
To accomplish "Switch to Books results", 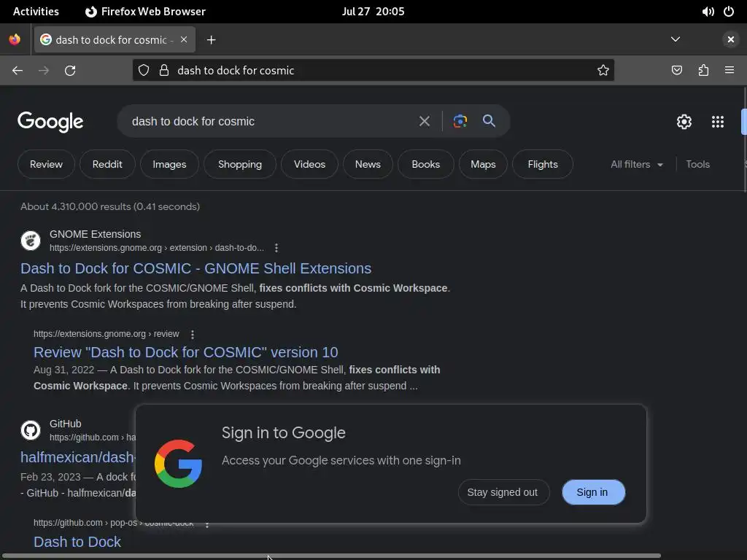I will pyautogui.click(x=425, y=164).
